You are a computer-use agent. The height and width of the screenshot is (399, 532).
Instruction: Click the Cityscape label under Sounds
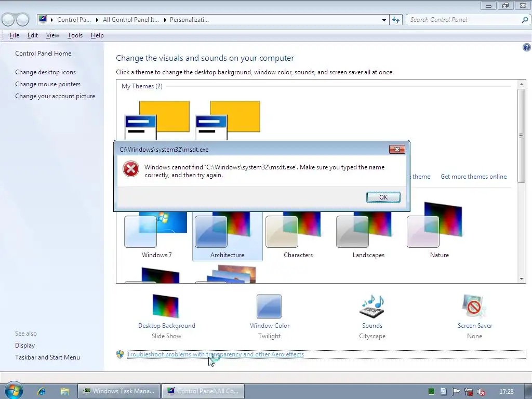click(372, 336)
